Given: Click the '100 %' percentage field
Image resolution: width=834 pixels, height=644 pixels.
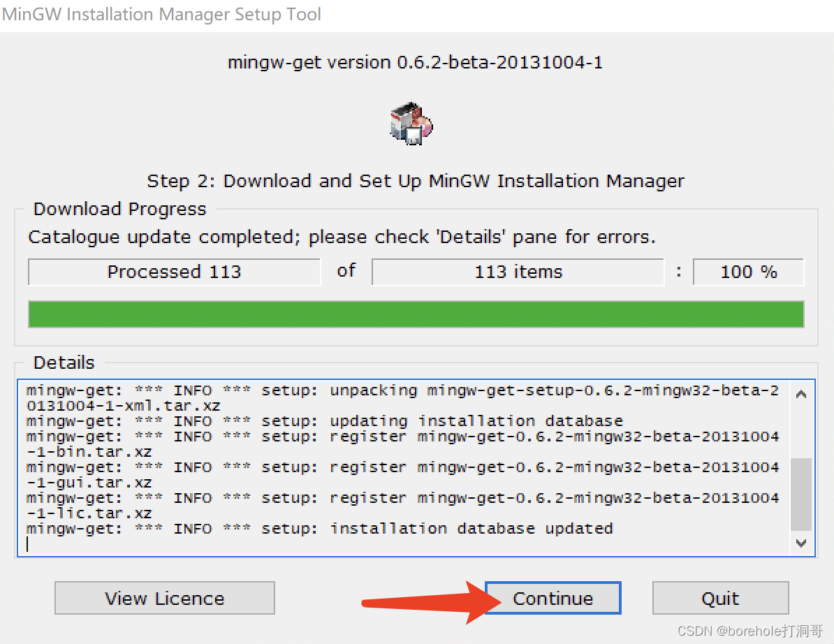Looking at the screenshot, I should click(x=748, y=272).
